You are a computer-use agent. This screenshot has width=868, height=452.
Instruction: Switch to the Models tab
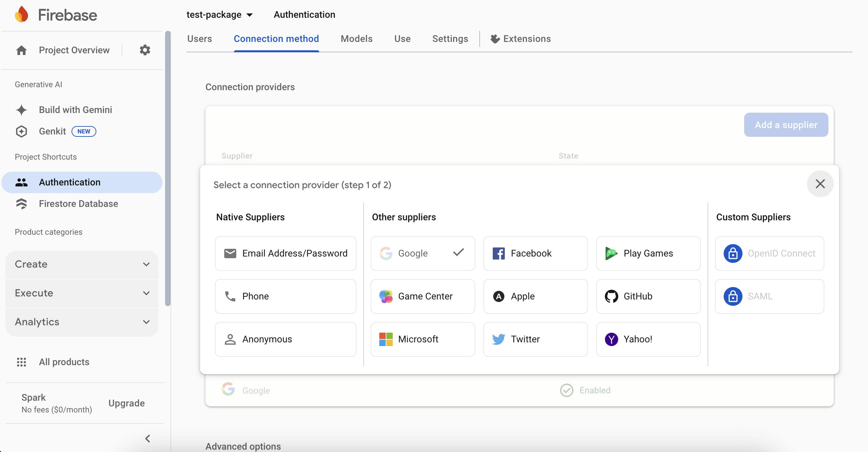pyautogui.click(x=356, y=39)
